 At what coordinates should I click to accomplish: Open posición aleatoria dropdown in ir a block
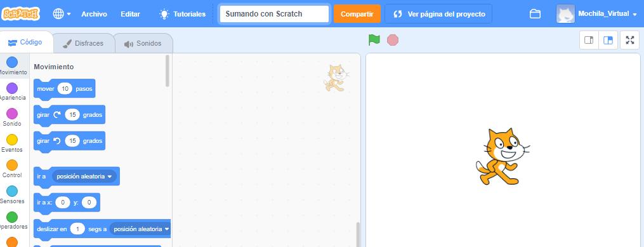[84, 177]
